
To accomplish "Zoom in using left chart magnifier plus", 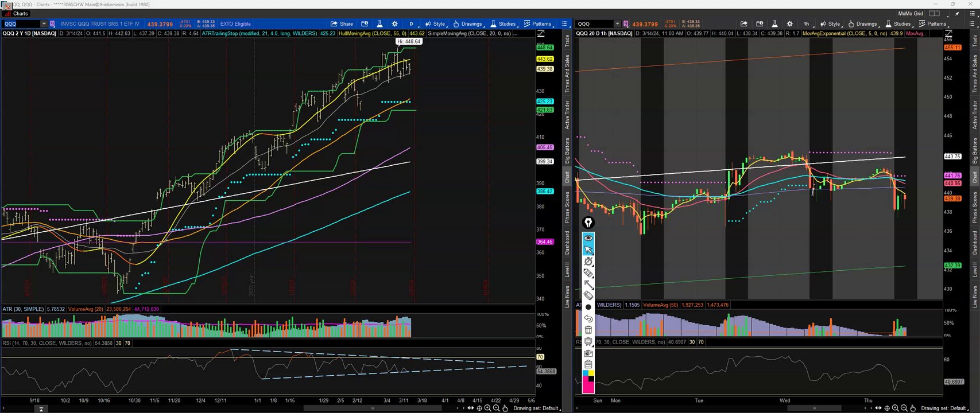I will tap(487, 408).
